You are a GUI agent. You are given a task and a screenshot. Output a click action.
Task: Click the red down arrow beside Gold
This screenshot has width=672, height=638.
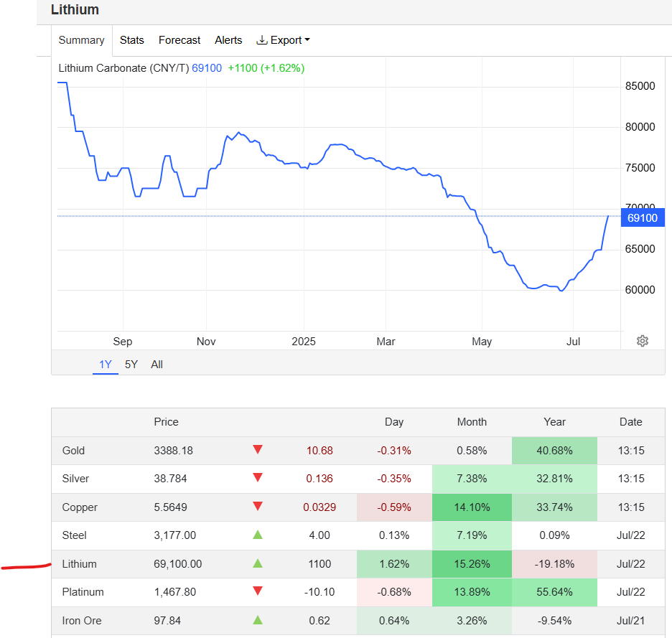point(258,450)
